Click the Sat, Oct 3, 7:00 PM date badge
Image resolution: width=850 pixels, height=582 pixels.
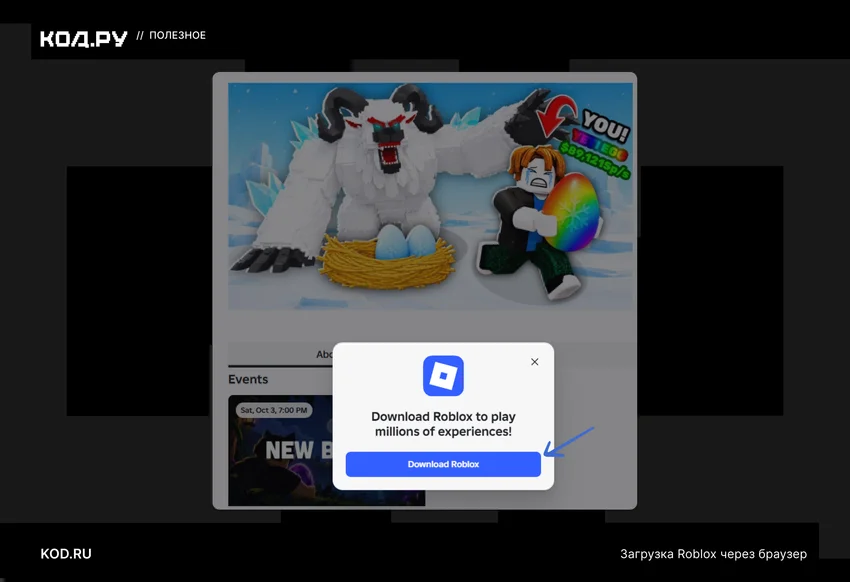click(274, 410)
